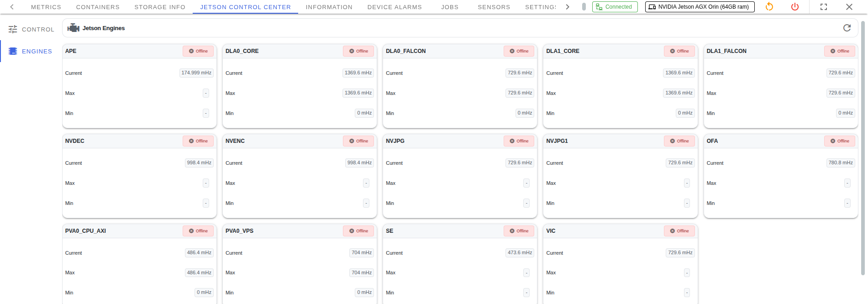Click the APE engine Offline badge

coord(198,51)
